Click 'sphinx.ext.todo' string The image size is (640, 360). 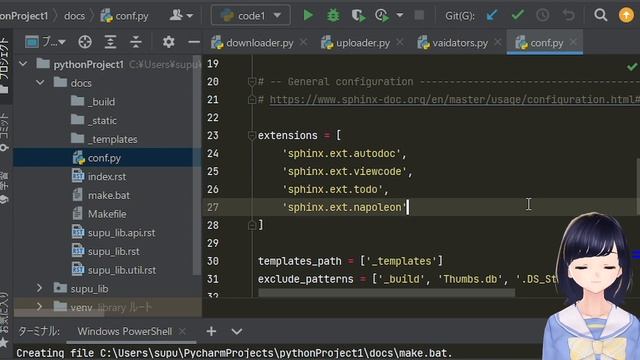click(333, 190)
